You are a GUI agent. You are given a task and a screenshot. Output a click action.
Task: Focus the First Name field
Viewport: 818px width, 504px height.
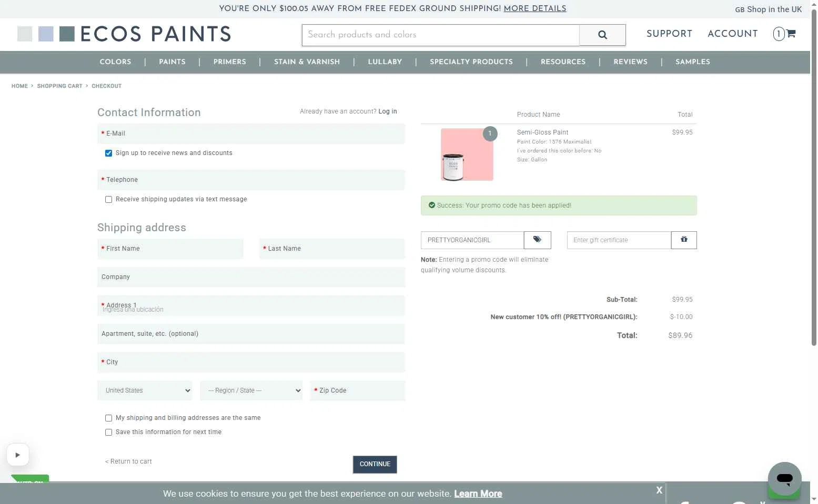coord(170,249)
